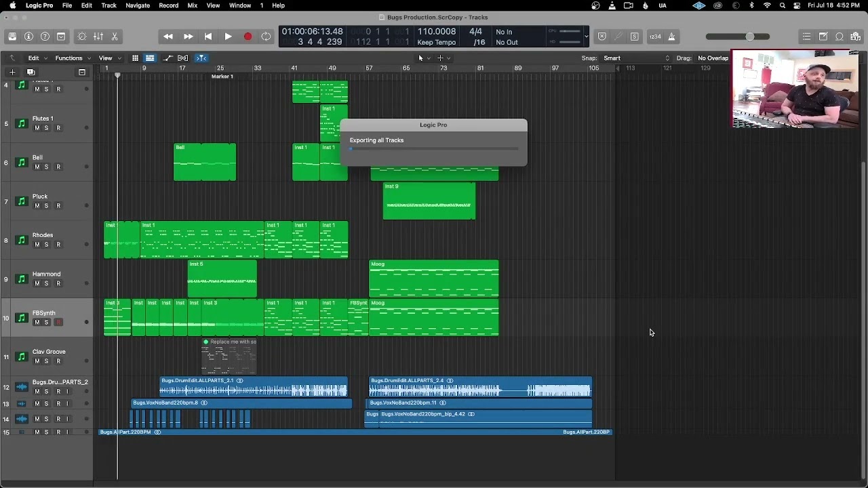Click the red Record button
The width and height of the screenshot is (868, 488).
coord(248,37)
